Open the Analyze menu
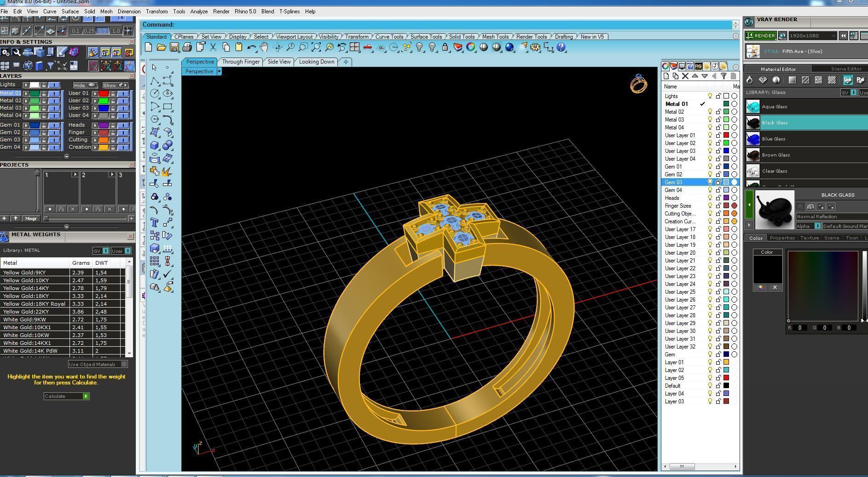Screen dimensions: 868x477 click(x=199, y=12)
